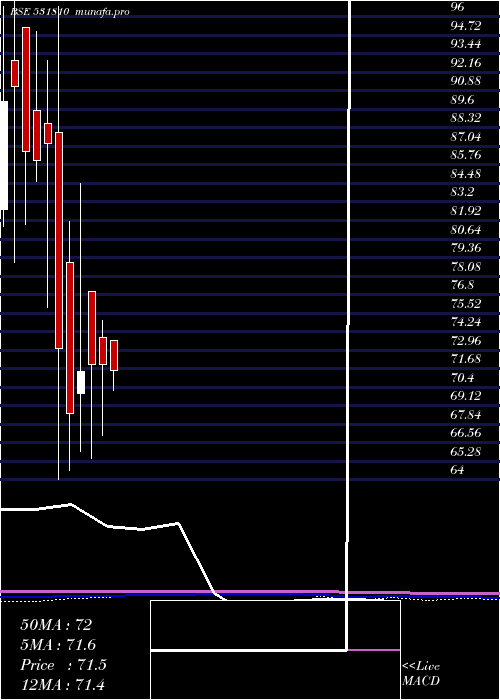Screen dimensions: 500x700
Task: Click the tallest red candlestick spanning 87 to 73
Action: [59, 240]
